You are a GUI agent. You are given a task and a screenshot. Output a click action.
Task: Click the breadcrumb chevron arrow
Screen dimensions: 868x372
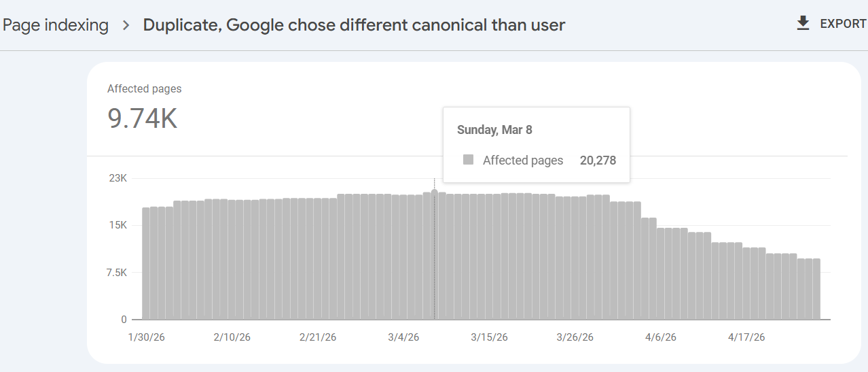tap(126, 26)
